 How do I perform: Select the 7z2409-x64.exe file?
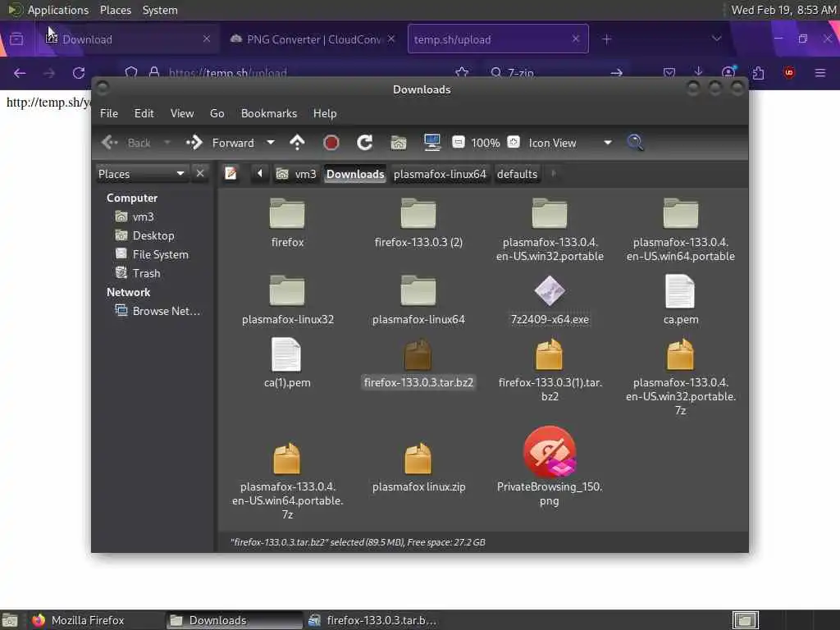click(550, 300)
